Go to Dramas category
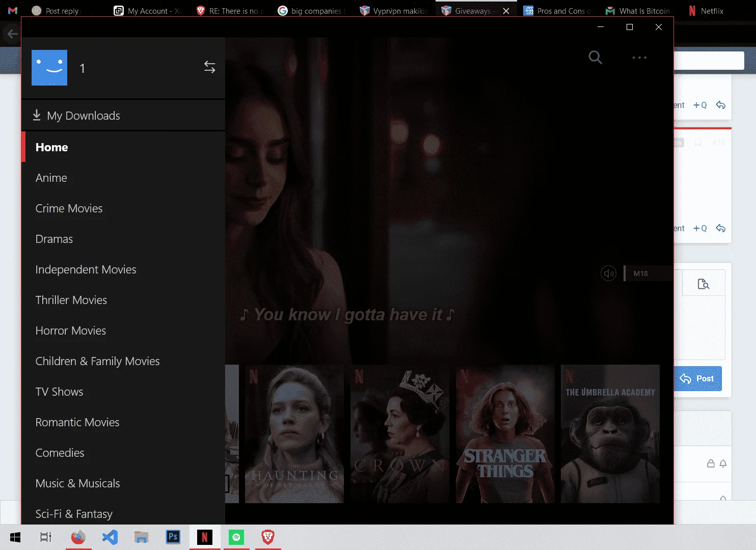 (x=123, y=239)
